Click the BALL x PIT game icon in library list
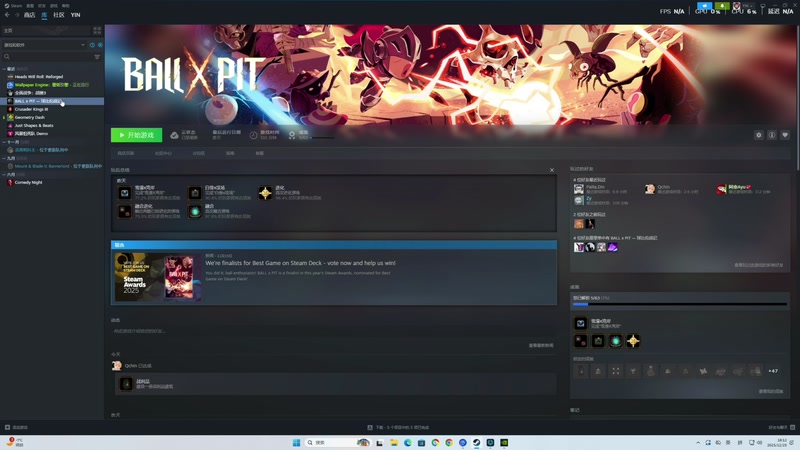 10,101
